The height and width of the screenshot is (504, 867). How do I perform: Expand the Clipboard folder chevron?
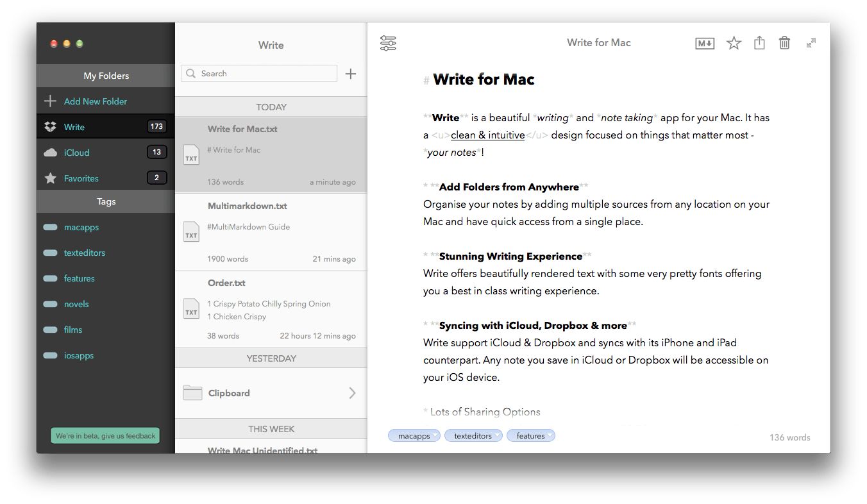click(x=351, y=392)
